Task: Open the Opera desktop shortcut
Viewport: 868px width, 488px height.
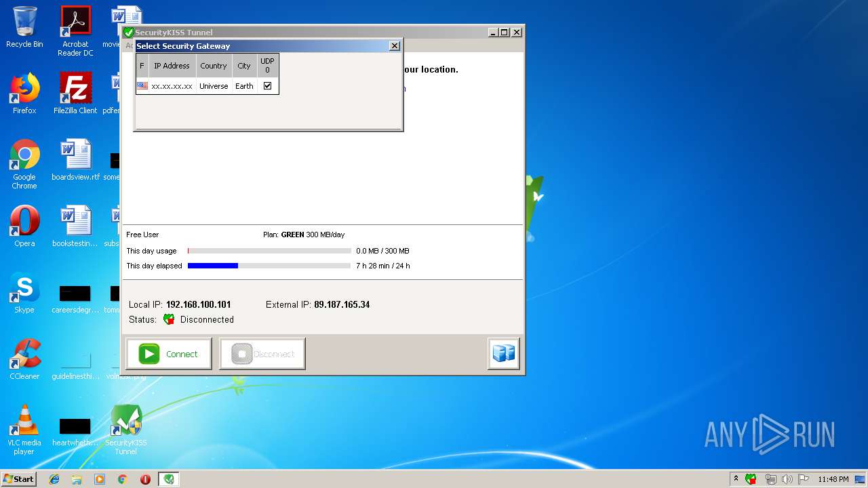Action: 24,226
